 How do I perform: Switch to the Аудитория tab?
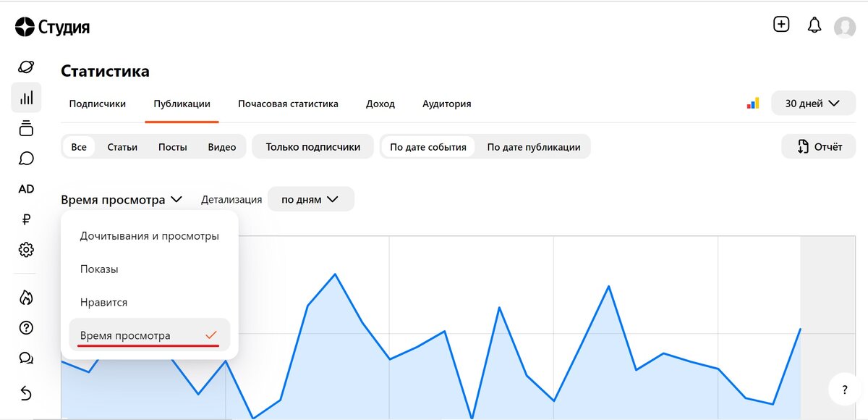(x=447, y=104)
